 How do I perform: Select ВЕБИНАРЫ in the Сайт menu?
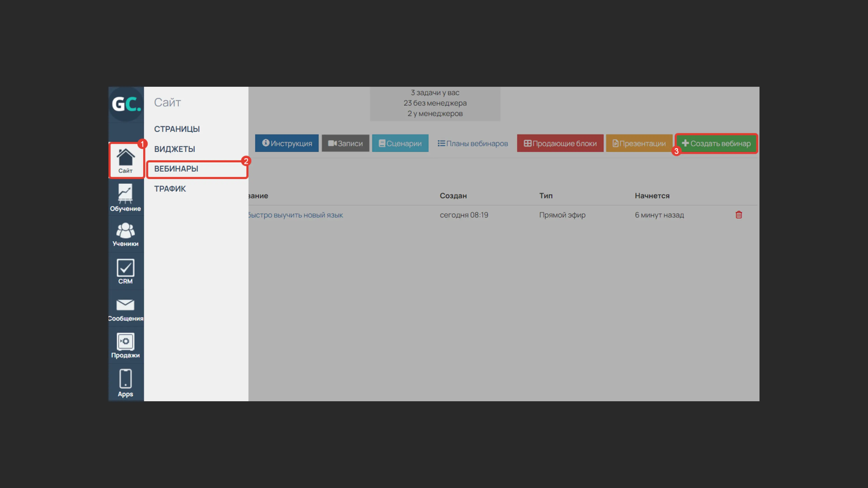[176, 169]
